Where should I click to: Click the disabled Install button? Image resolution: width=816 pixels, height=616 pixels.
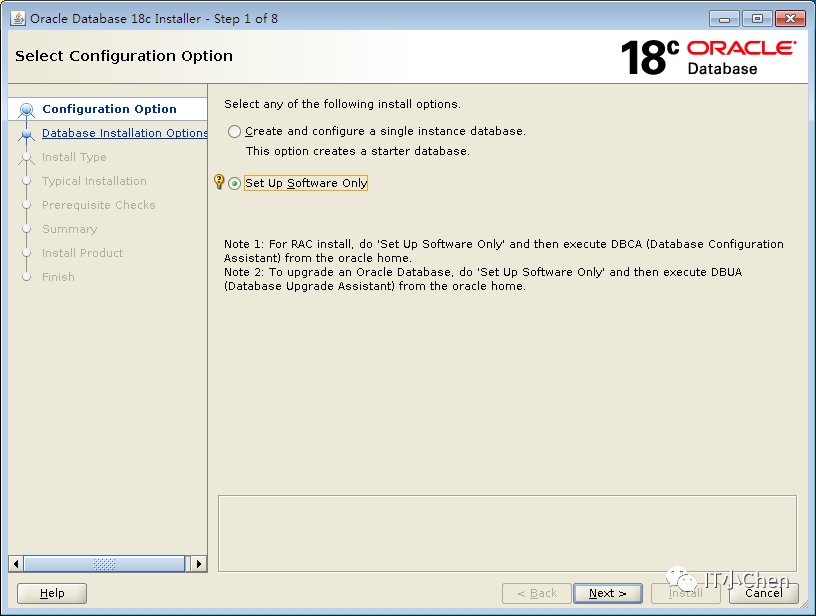point(685,593)
